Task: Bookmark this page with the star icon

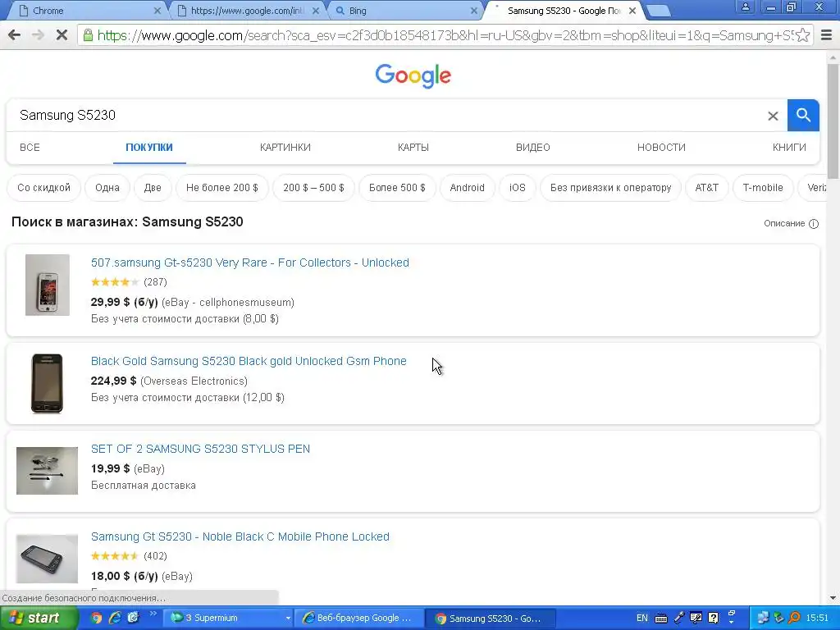Action: (802, 35)
